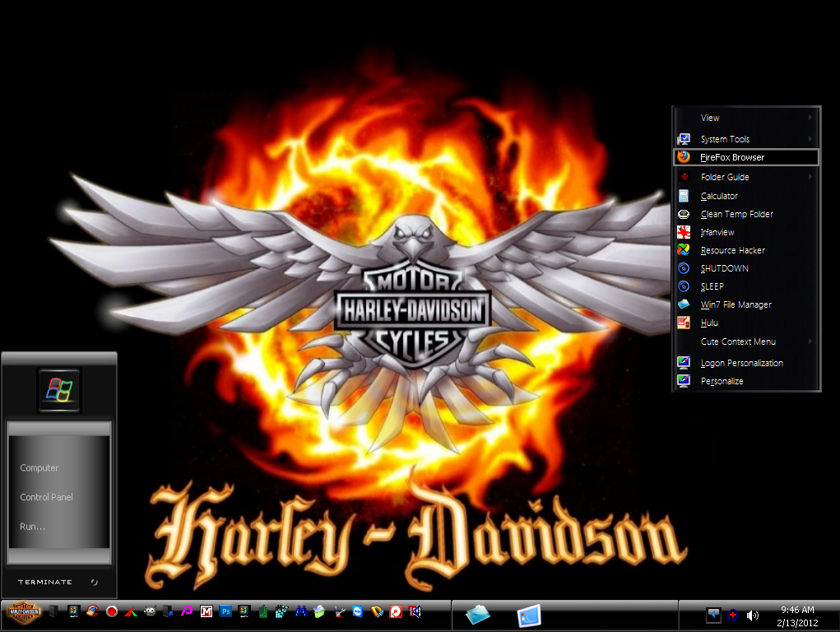The width and height of the screenshot is (840, 632).
Task: Open the volume speaker tray icon
Action: (753, 616)
